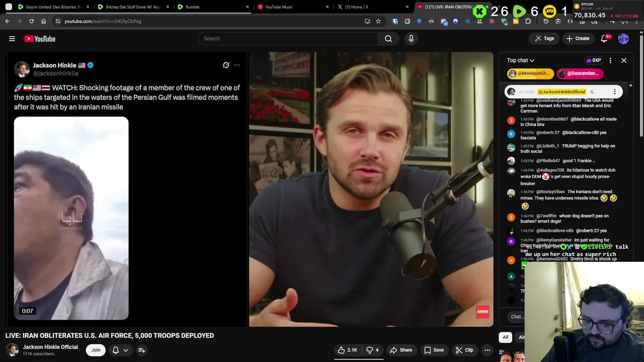Click the tweet's Grok slash icon

coord(226,65)
